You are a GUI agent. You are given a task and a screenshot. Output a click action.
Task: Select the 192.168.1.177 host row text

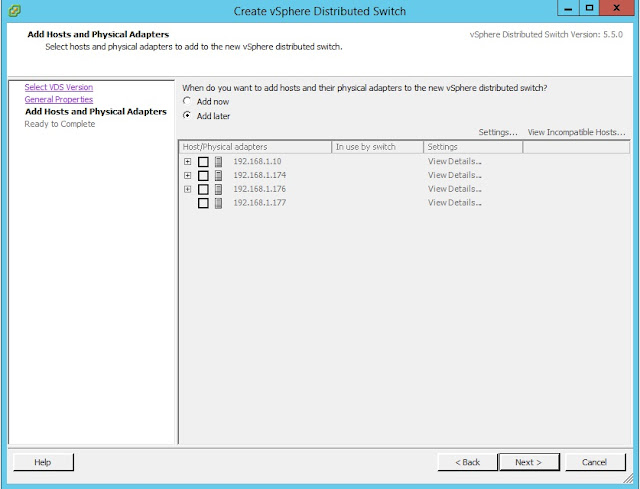[x=260, y=202]
